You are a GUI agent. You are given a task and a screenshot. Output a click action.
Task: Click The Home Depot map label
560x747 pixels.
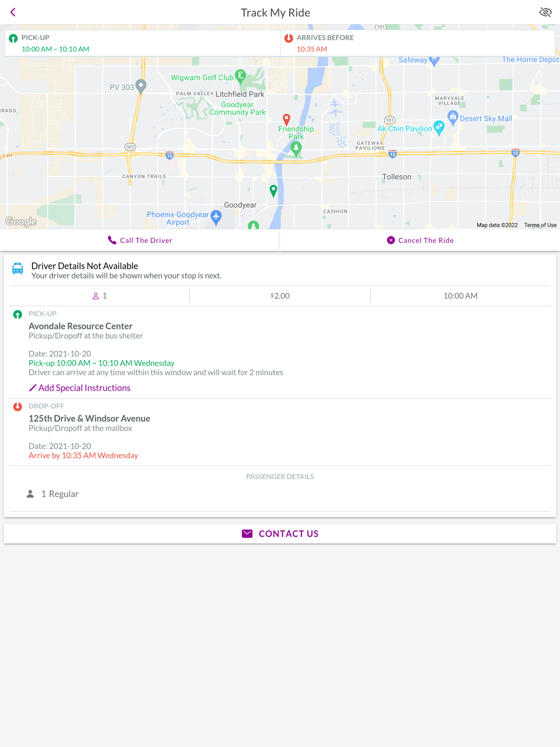[530, 59]
